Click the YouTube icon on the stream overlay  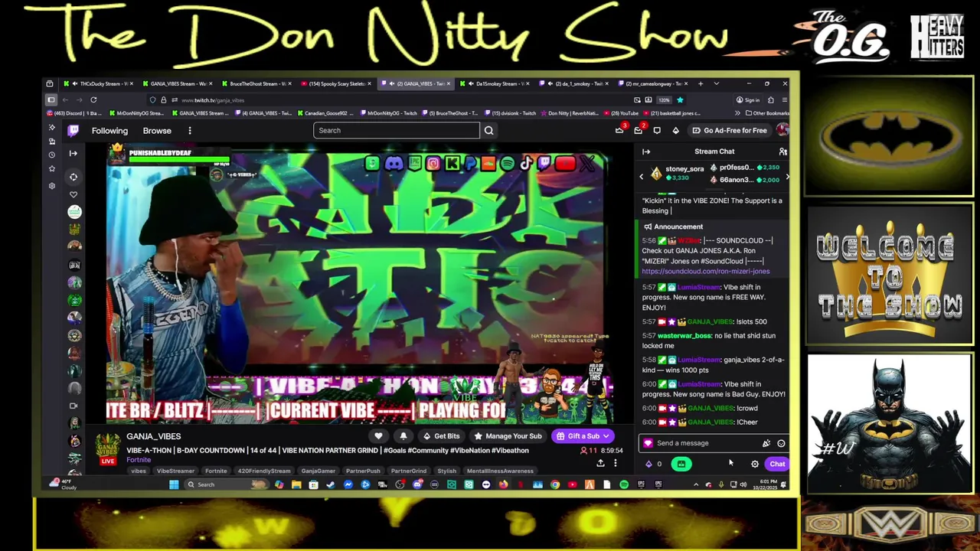click(565, 163)
